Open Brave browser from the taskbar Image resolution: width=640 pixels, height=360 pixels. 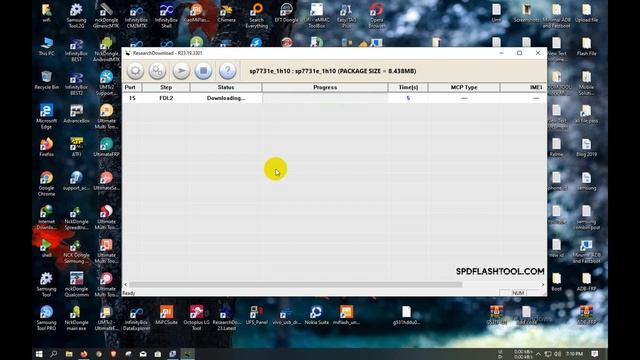click(x=113, y=354)
